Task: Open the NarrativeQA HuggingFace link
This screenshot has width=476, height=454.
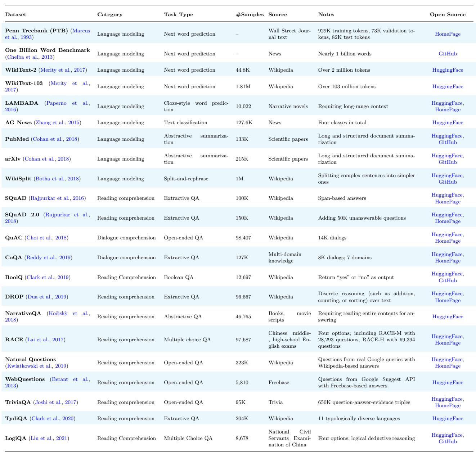Action: click(x=448, y=316)
